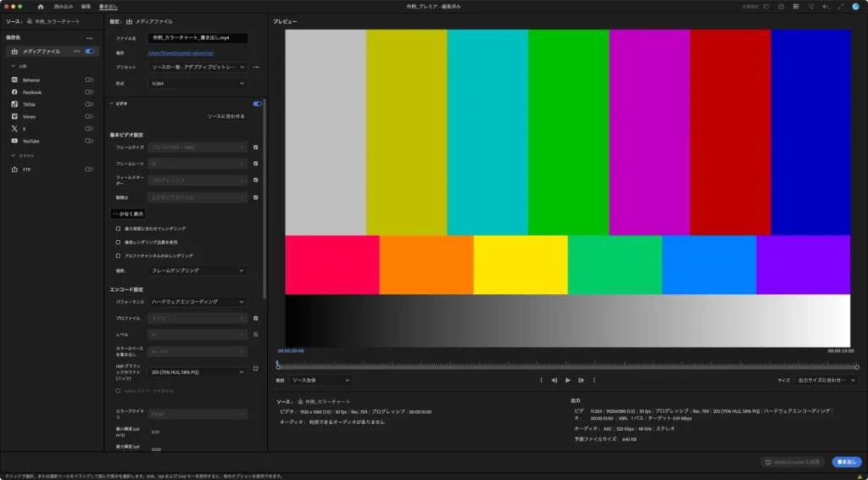
Task: Mute audio via speaker icon
Action: tap(826, 7)
